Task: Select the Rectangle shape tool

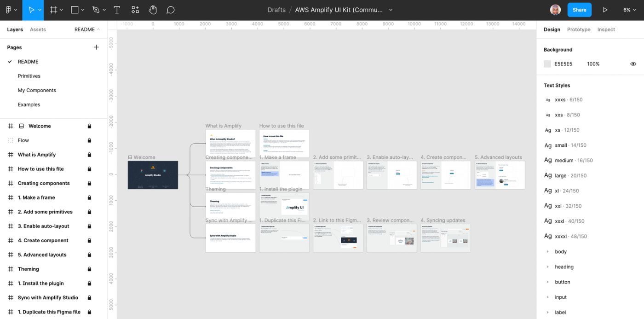Action: click(75, 10)
